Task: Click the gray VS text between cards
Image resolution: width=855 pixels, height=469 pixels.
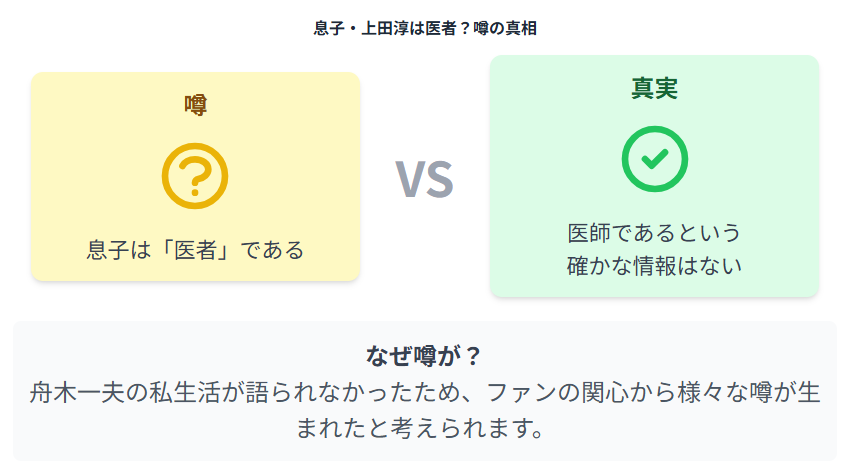Action: [424, 179]
